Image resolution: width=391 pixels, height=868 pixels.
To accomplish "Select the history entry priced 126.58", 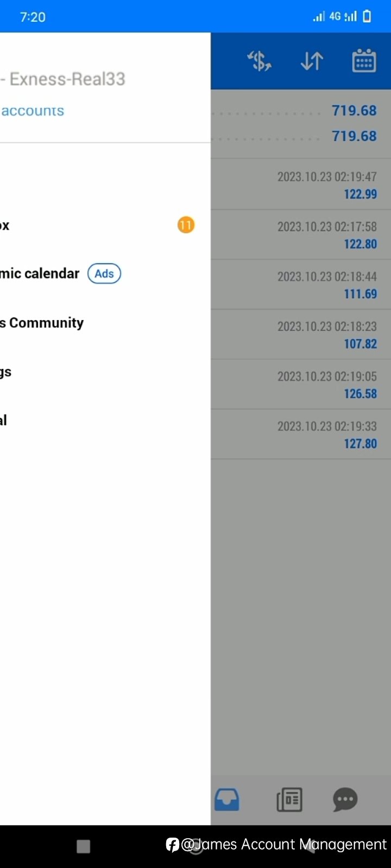I will pyautogui.click(x=301, y=385).
